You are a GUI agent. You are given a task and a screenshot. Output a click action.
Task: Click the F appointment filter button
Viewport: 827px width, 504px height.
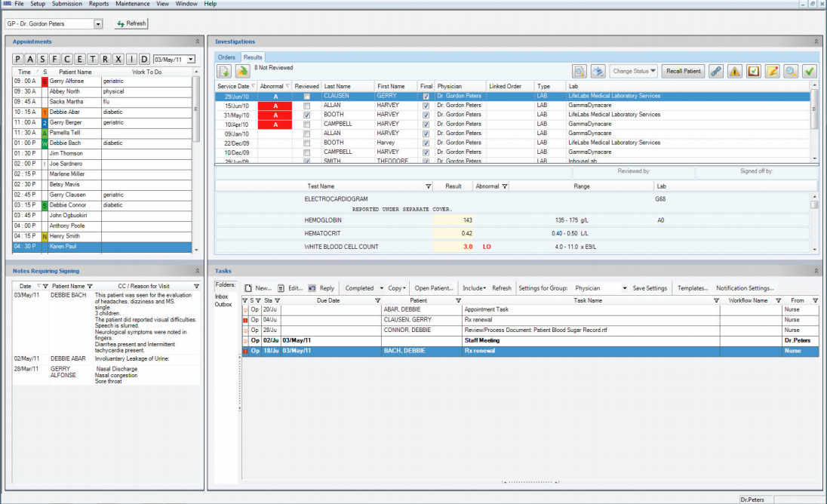tap(54, 59)
